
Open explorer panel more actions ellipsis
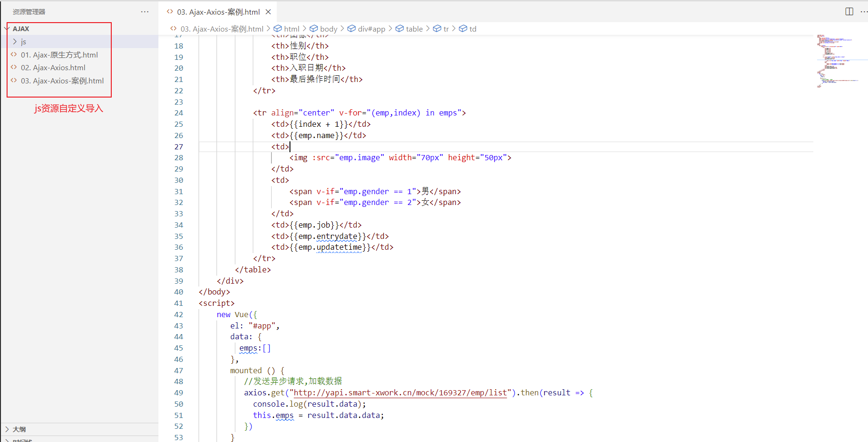click(145, 12)
